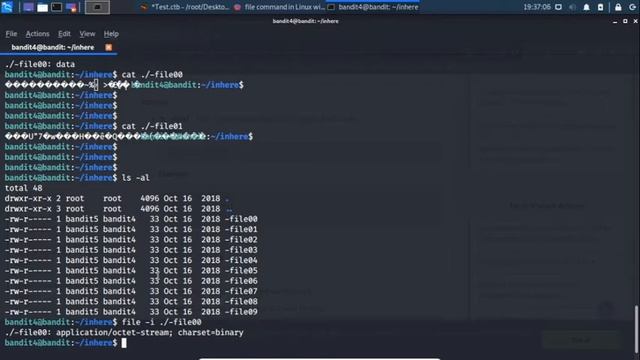
Task: Click the battery power manager tray icon
Action: 600,7
